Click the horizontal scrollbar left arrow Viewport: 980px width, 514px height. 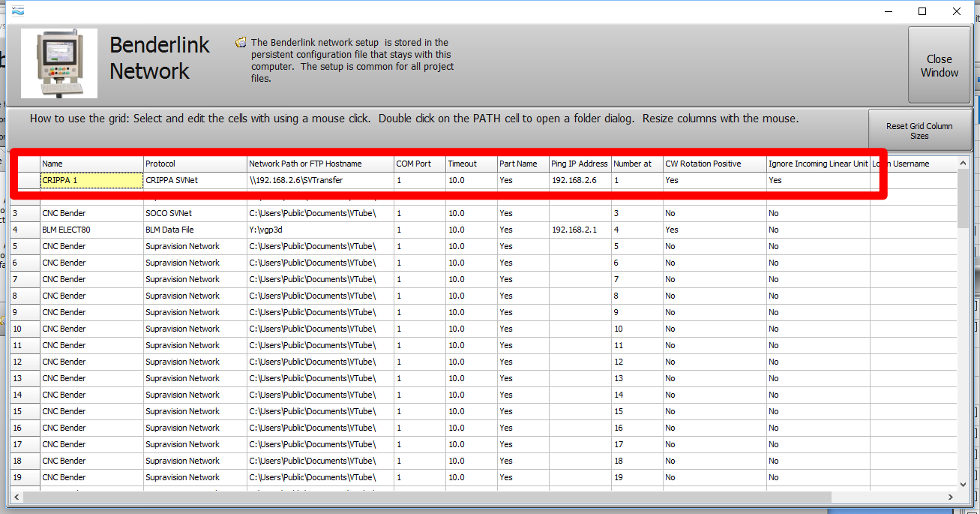[17, 497]
